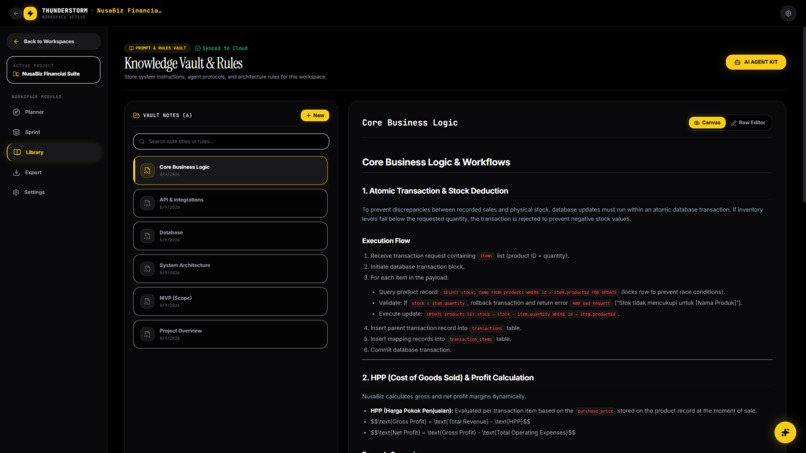806x453 pixels.
Task: Open the Sprint module
Action: coord(53,132)
